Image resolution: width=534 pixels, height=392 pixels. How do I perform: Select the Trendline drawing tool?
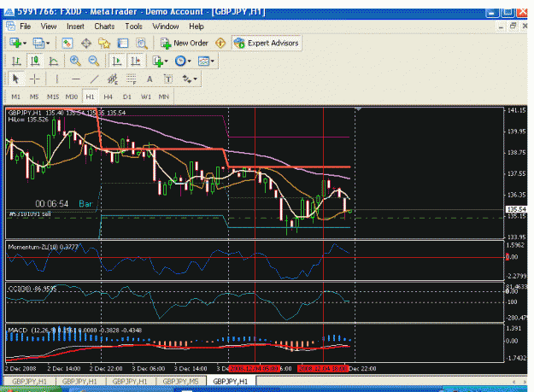click(x=94, y=79)
